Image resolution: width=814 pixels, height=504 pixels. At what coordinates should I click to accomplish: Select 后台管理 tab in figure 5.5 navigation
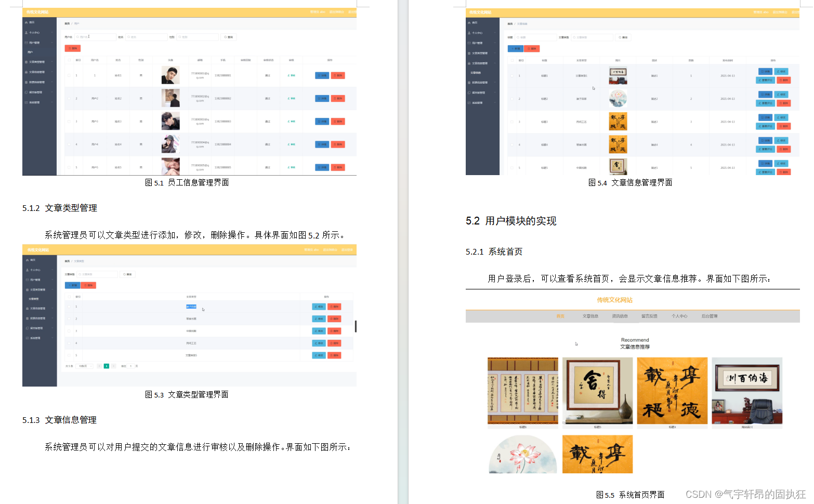point(710,316)
